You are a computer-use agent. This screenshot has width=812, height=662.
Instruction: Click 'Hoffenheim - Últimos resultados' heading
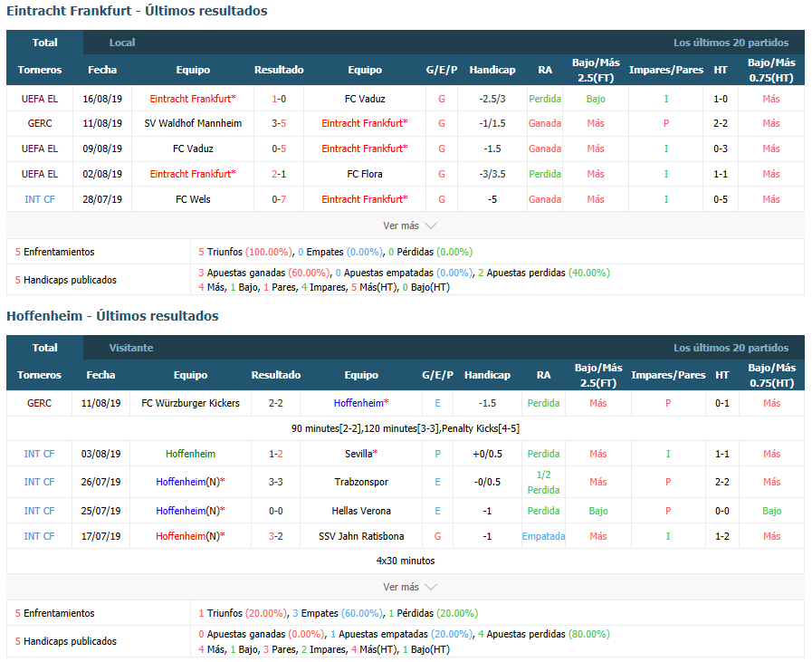[112, 316]
